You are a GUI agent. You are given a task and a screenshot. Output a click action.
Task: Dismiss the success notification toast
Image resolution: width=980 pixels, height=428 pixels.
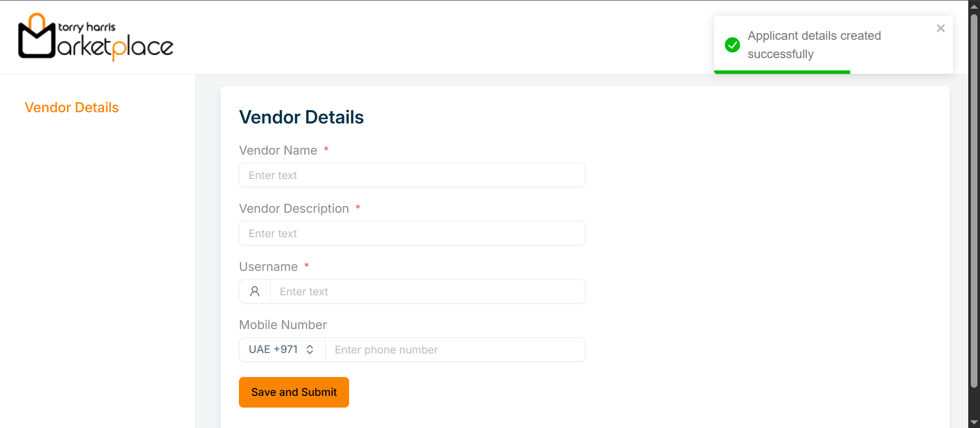941,29
